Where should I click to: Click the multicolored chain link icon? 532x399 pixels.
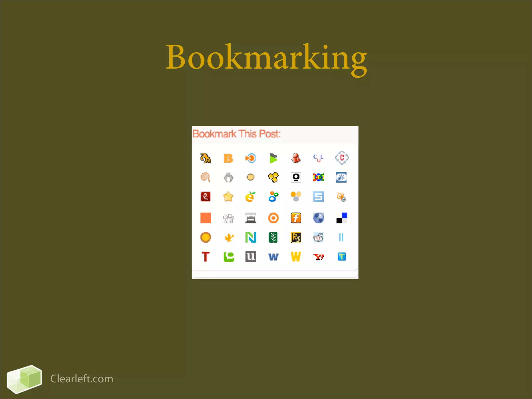(318, 177)
